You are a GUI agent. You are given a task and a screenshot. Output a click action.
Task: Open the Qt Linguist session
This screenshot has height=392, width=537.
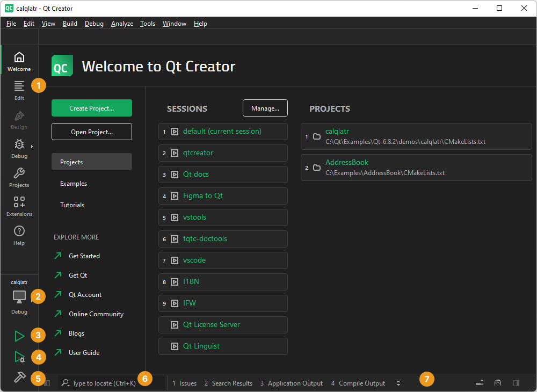point(223,346)
